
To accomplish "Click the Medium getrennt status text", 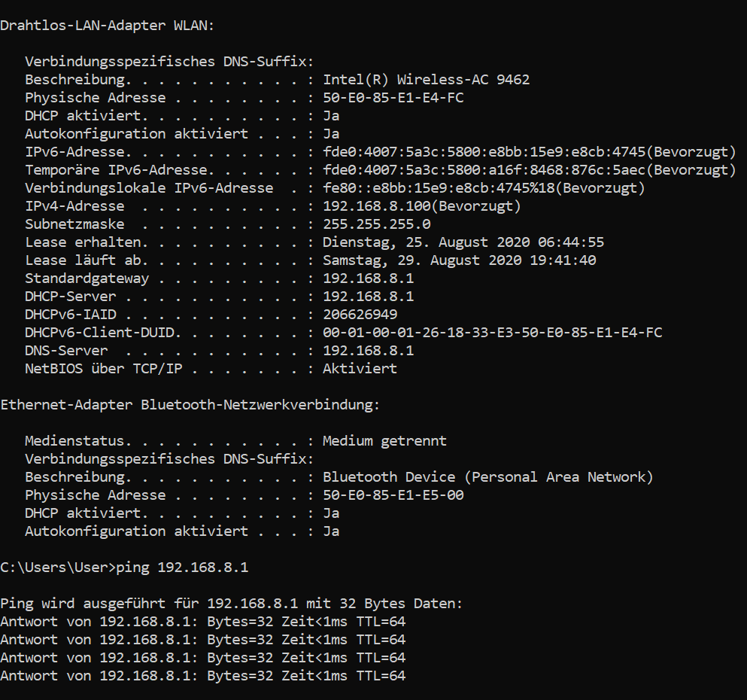I will click(x=384, y=441).
